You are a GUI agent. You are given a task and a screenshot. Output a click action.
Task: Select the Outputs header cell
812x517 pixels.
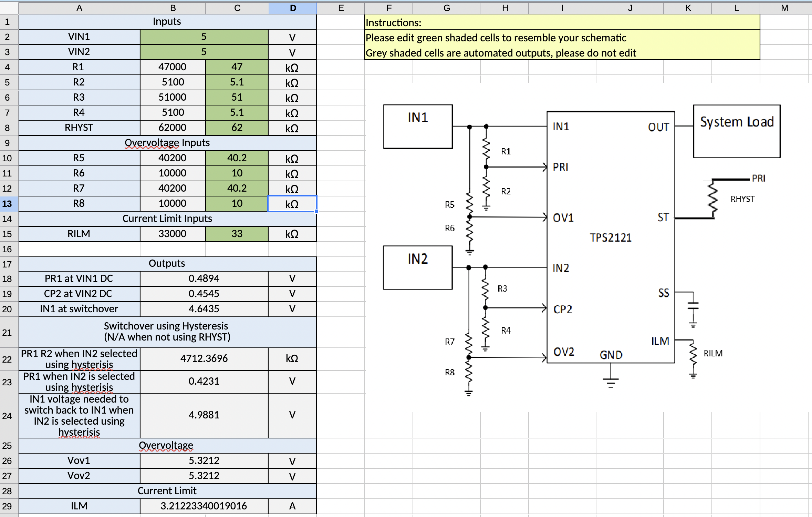(167, 264)
